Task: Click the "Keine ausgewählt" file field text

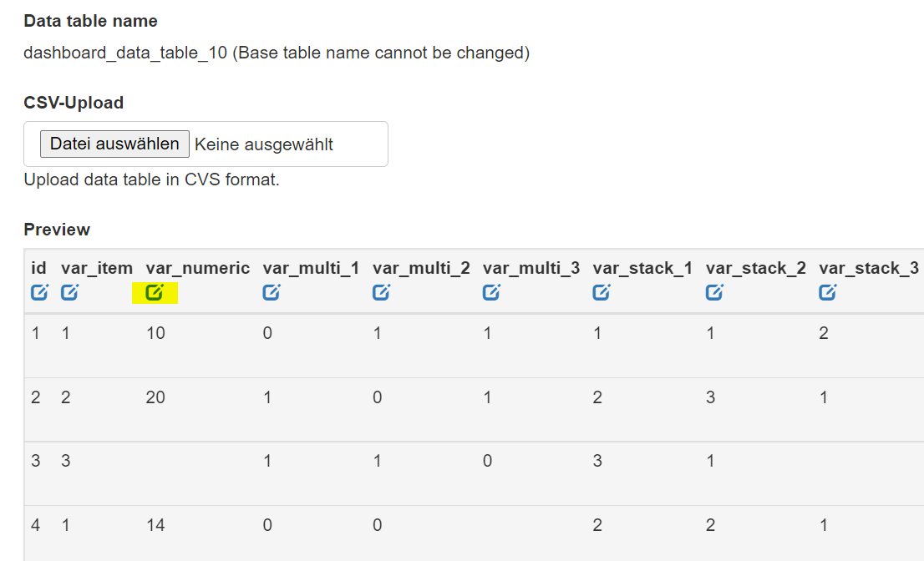Action: tap(264, 144)
